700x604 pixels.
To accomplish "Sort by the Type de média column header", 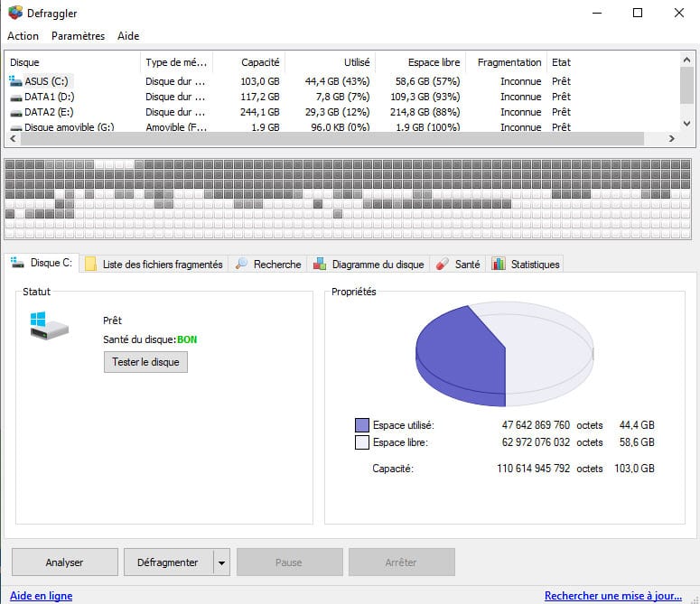I will 177,62.
